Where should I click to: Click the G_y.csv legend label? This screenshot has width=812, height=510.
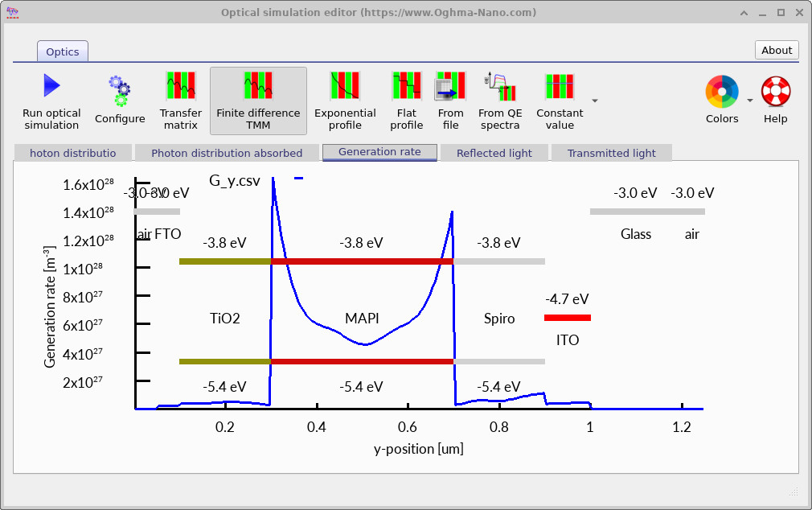[235, 180]
